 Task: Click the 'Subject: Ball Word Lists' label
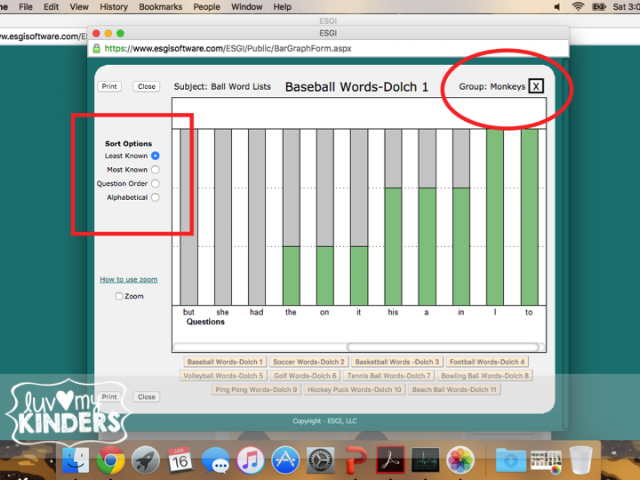(222, 87)
